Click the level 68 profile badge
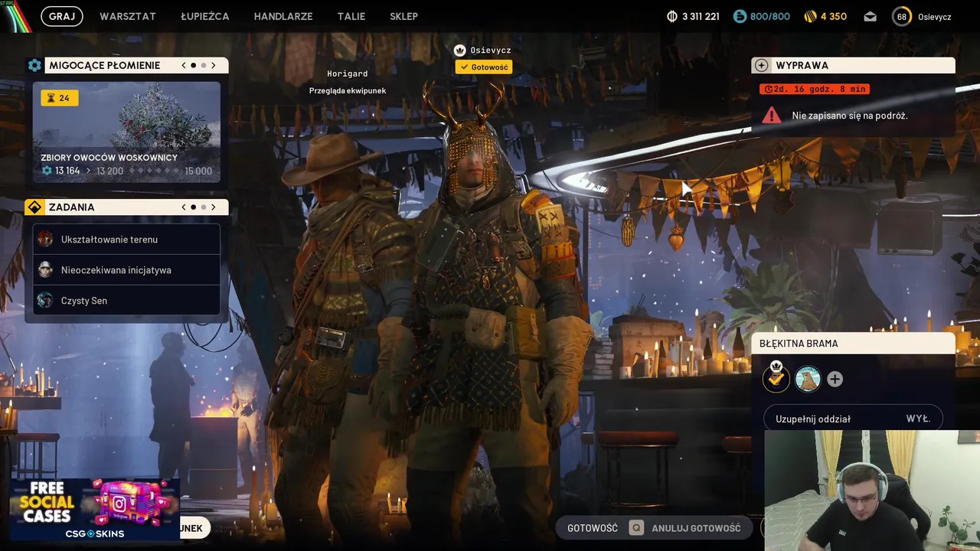Viewport: 980px width, 551px height. (x=902, y=16)
